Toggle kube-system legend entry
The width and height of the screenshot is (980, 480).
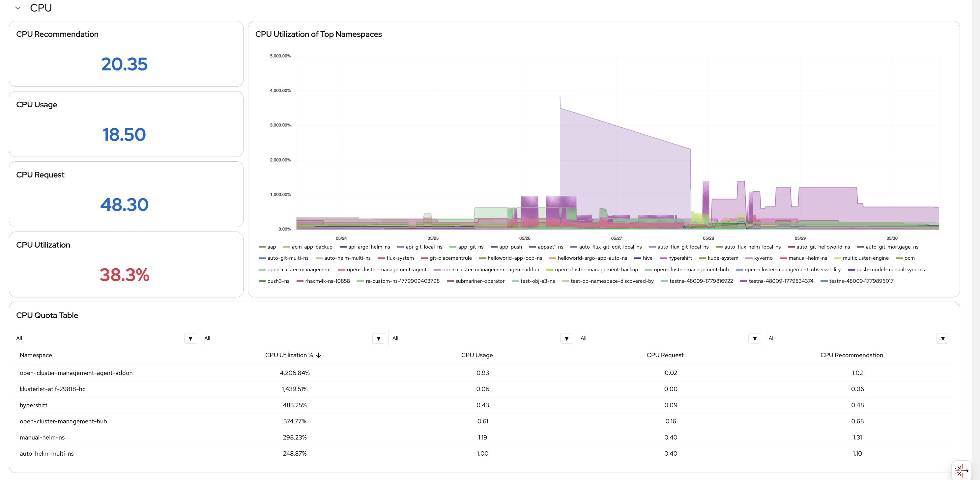pos(719,258)
